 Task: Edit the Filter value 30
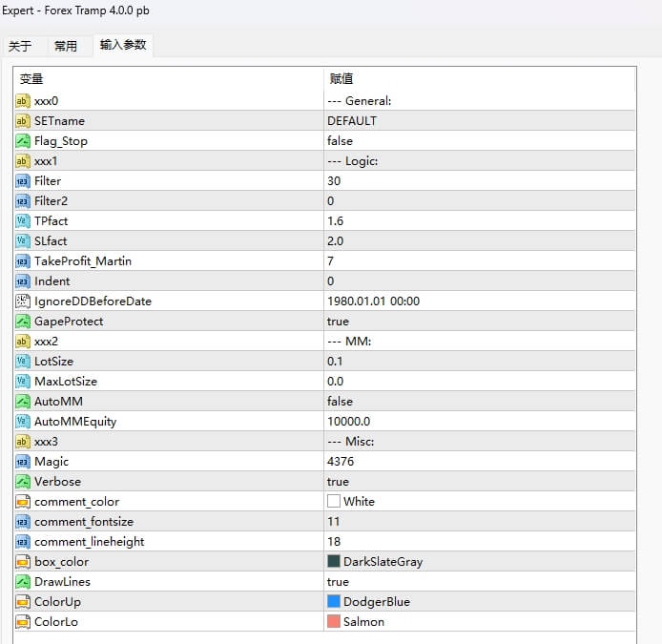[x=479, y=181]
